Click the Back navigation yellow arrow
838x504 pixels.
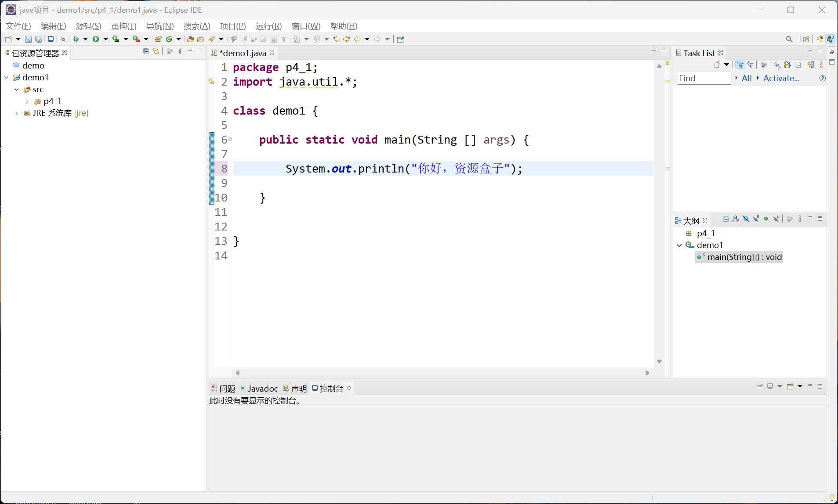pyautogui.click(x=357, y=39)
